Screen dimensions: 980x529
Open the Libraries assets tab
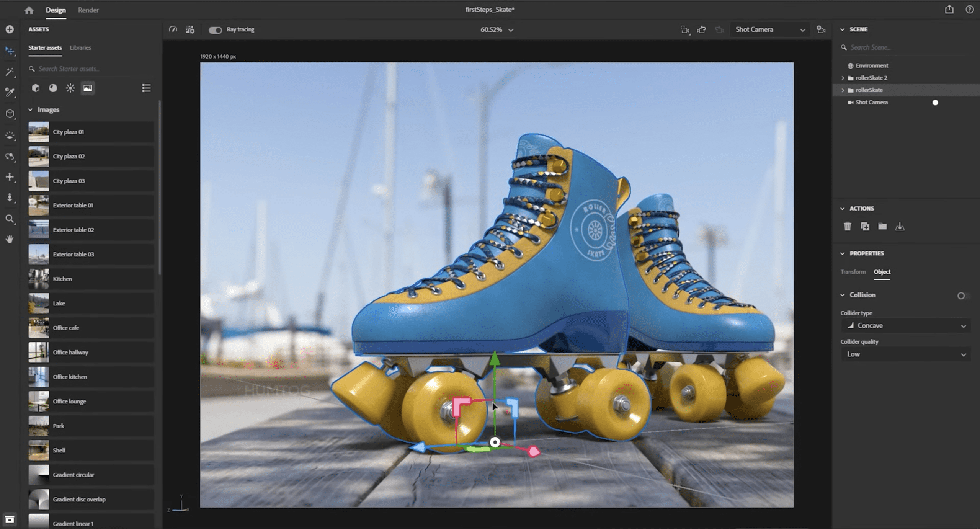80,48
